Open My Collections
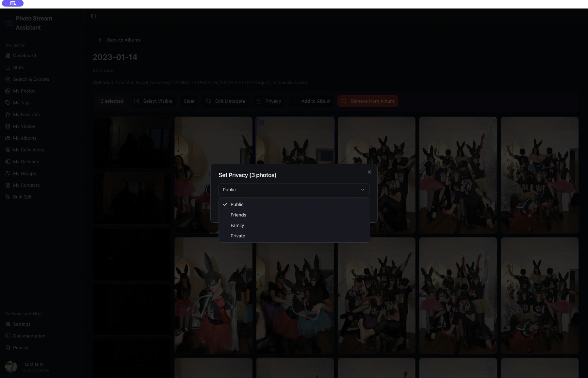Image resolution: width=588 pixels, height=378 pixels. coord(28,149)
